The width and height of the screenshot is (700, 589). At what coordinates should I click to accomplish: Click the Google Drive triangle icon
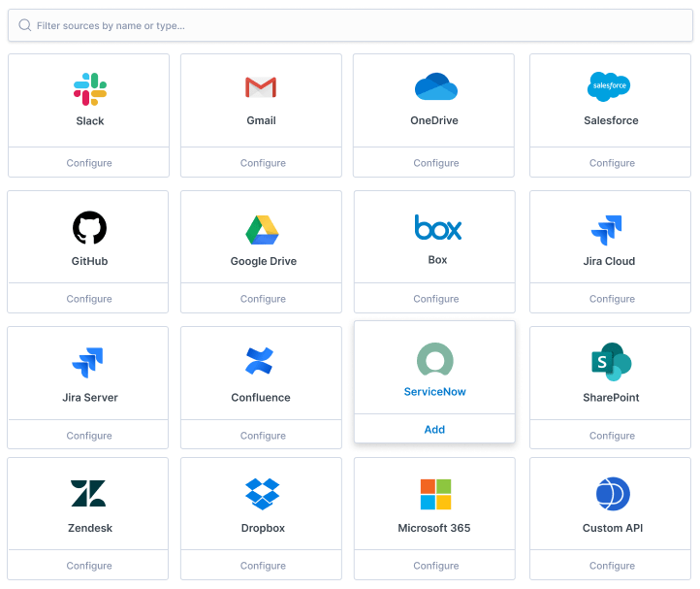point(262,230)
